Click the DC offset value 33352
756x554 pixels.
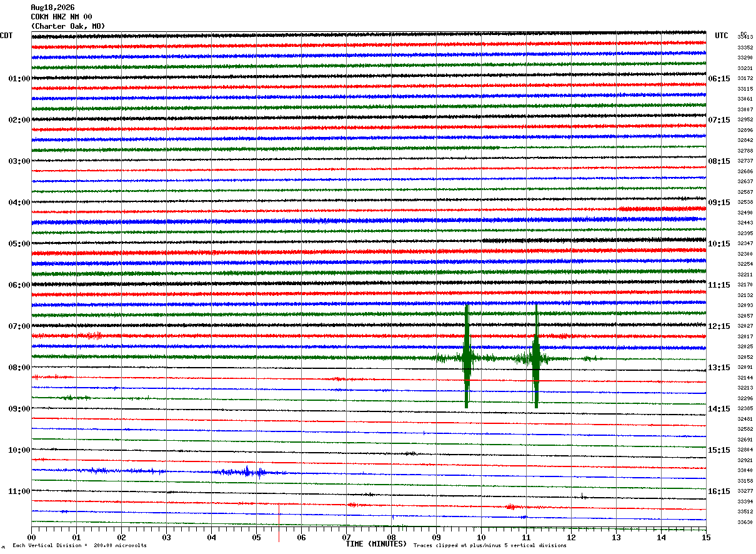click(x=745, y=48)
